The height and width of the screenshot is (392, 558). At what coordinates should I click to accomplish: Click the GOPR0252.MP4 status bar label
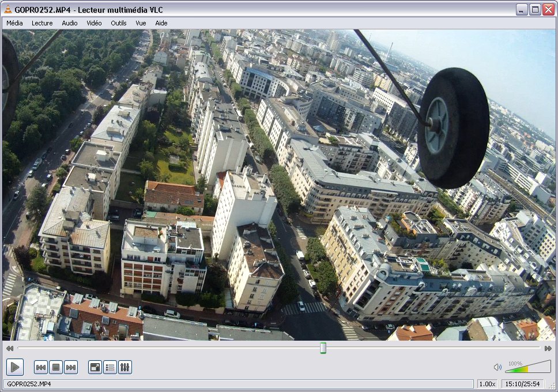pyautogui.click(x=29, y=384)
